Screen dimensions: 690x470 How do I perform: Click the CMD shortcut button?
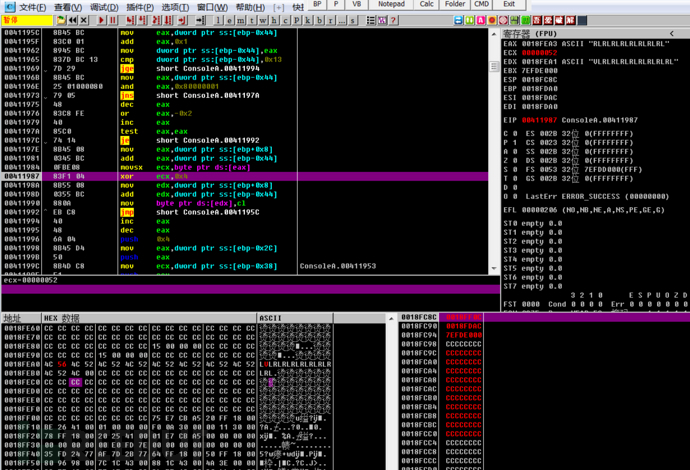point(481,5)
